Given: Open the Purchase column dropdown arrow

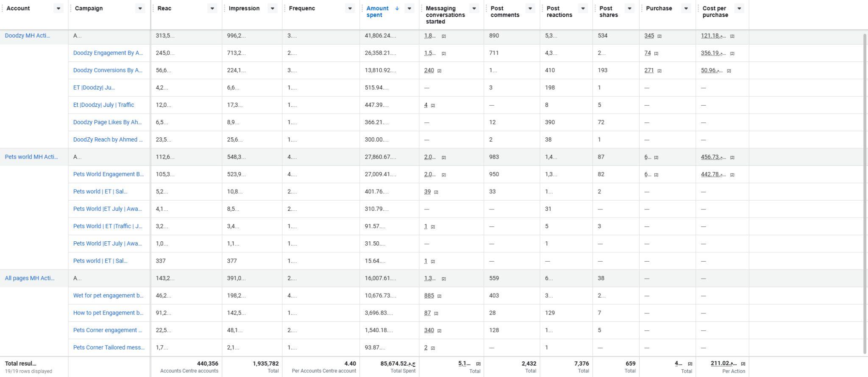Looking at the screenshot, I should 686,8.
